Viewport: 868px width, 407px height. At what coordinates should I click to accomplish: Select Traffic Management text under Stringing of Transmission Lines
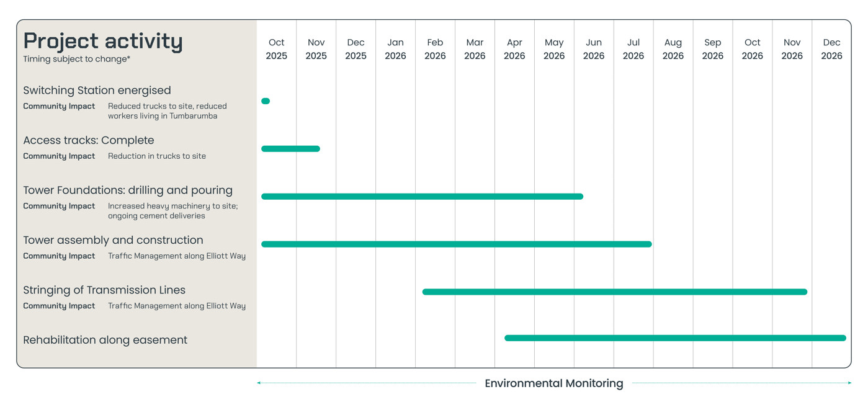[177, 306]
